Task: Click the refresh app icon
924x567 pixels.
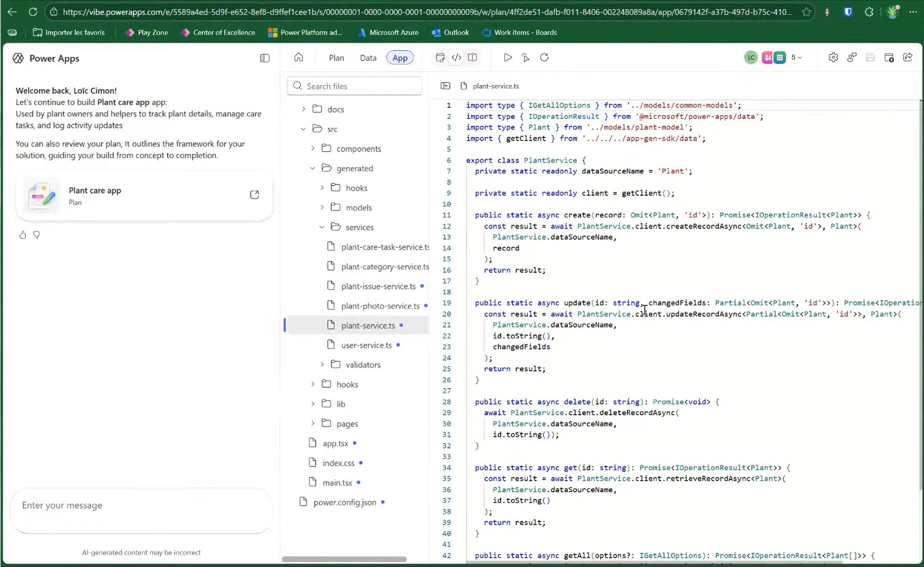Action: 544,58
